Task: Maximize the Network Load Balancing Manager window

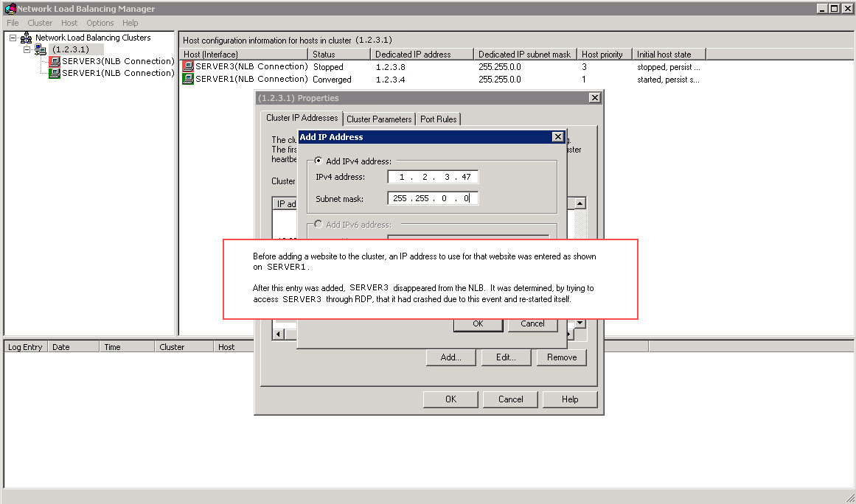Action: pos(834,8)
